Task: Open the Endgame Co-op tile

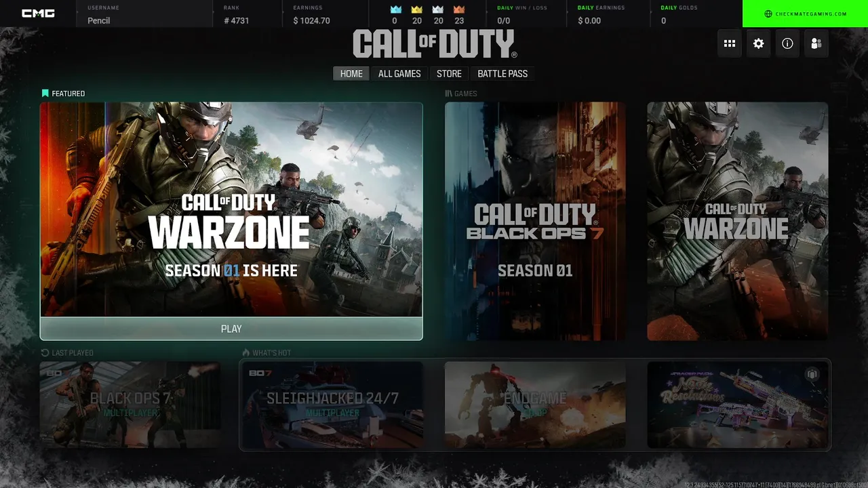Action: coord(535,405)
